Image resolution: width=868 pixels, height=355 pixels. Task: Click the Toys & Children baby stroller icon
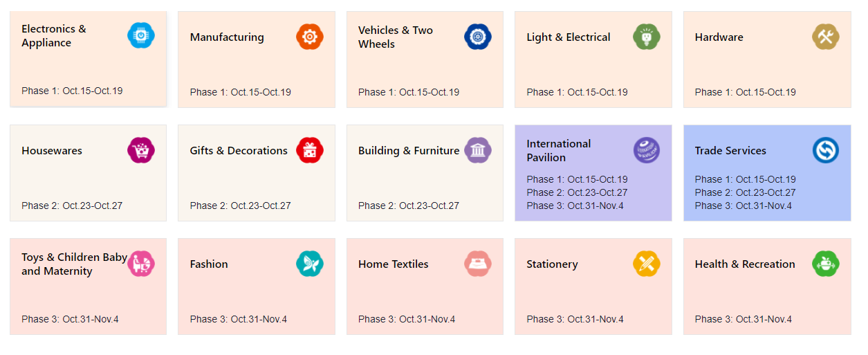[x=141, y=264]
